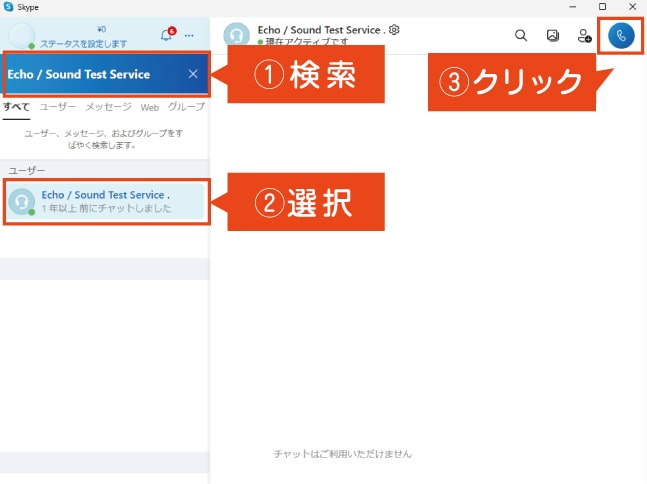Click ステータスを設定します status link
This screenshot has width=647, height=484.
click(84, 44)
